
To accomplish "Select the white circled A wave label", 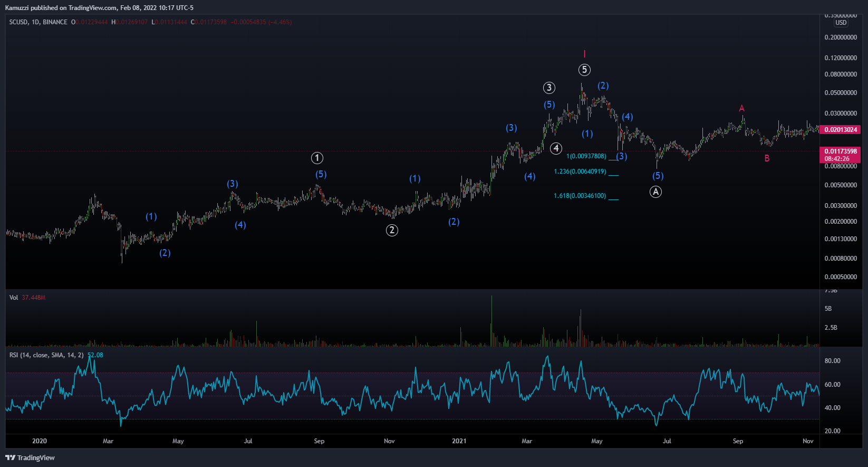I will [x=655, y=192].
